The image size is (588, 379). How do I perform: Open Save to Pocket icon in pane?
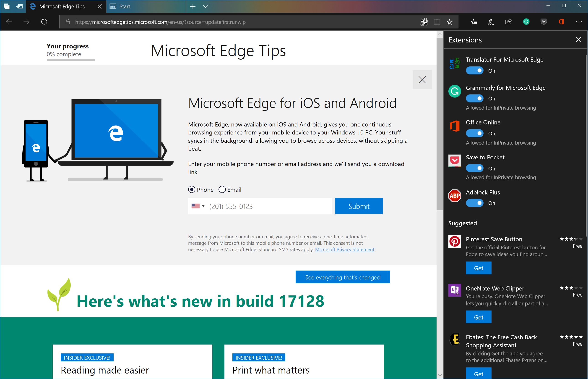pyautogui.click(x=455, y=161)
